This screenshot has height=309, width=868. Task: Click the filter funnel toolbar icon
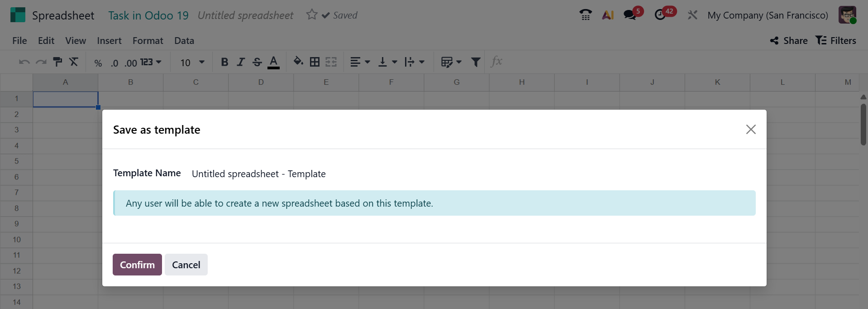476,62
